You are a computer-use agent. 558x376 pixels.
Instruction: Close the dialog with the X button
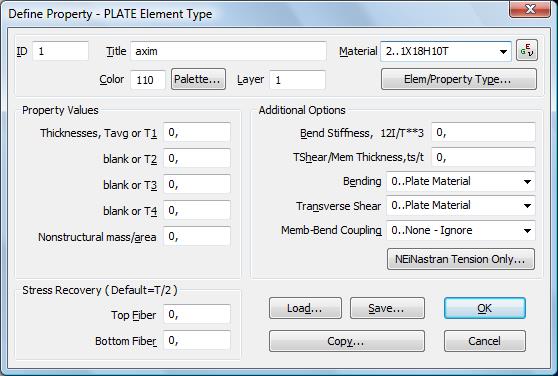tap(530, 9)
